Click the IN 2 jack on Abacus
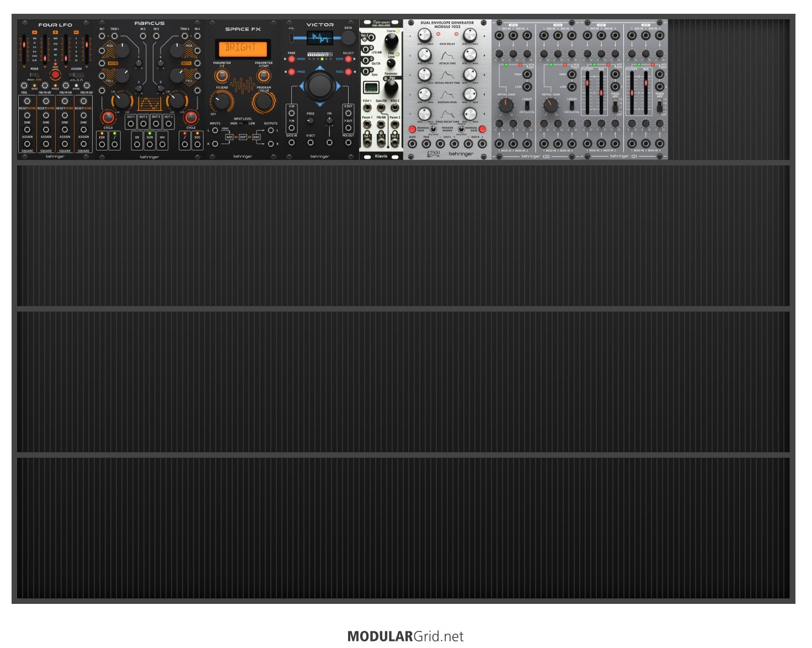The image size is (812, 648). (x=143, y=36)
